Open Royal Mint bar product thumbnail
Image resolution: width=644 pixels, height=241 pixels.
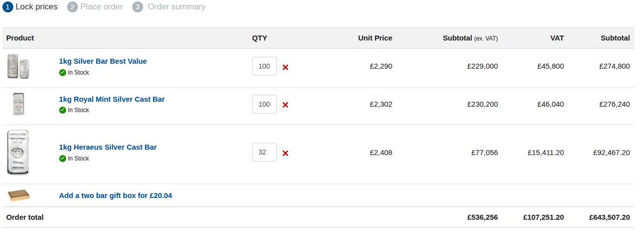[x=19, y=104]
